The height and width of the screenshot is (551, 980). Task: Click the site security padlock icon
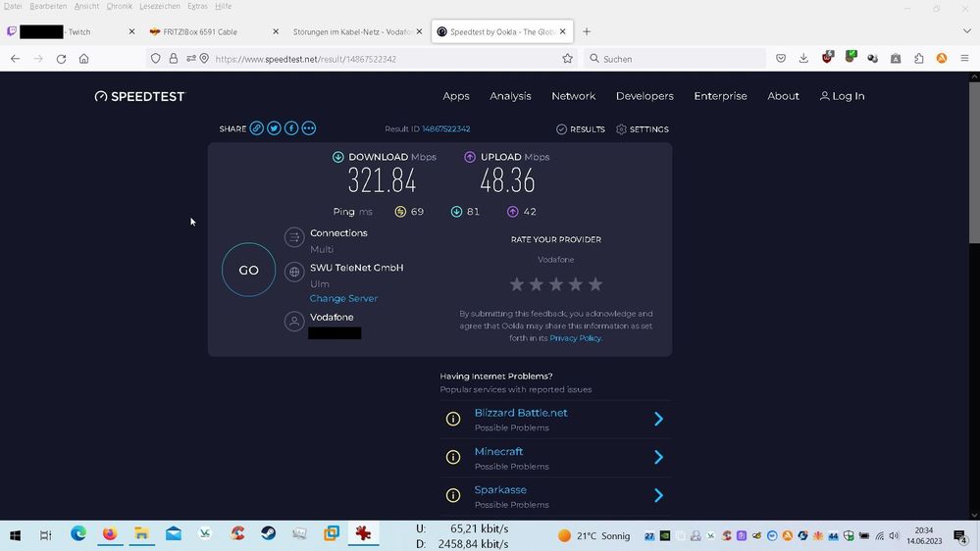(x=174, y=59)
